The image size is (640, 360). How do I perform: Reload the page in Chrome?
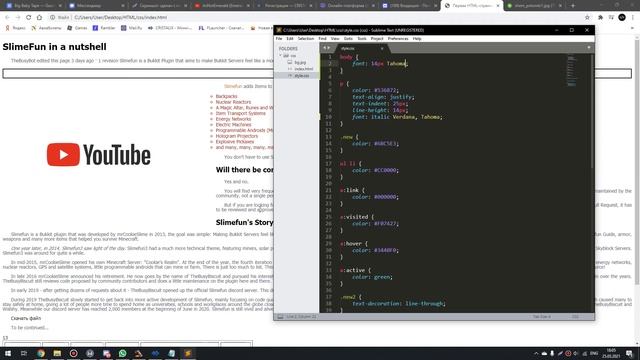coord(29,18)
